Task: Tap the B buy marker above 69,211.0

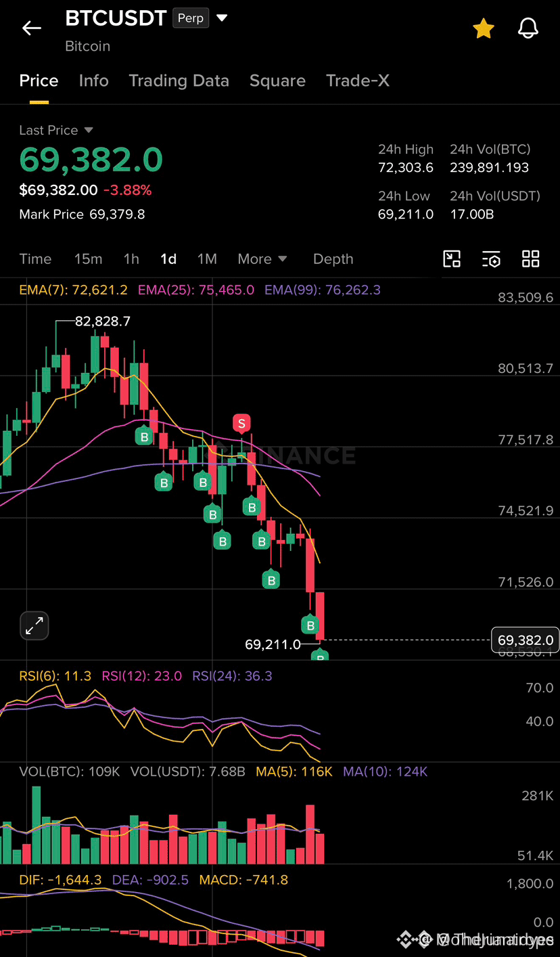Action: [x=310, y=625]
